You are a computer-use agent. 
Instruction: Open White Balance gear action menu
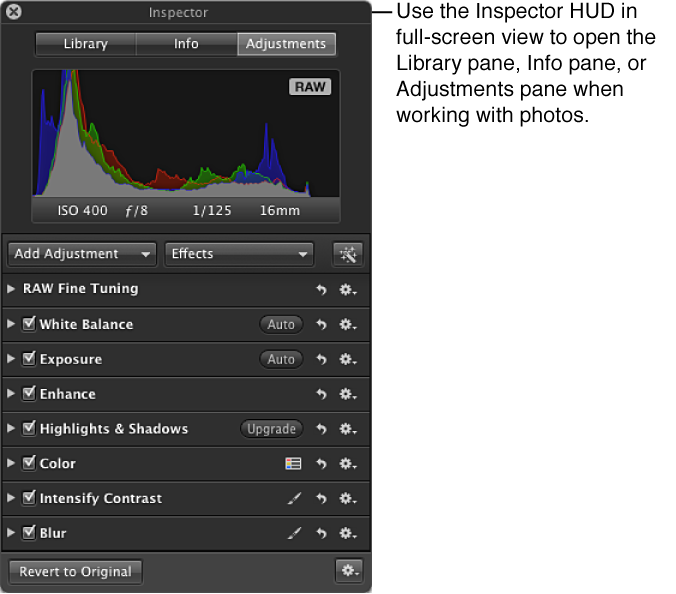(x=347, y=324)
